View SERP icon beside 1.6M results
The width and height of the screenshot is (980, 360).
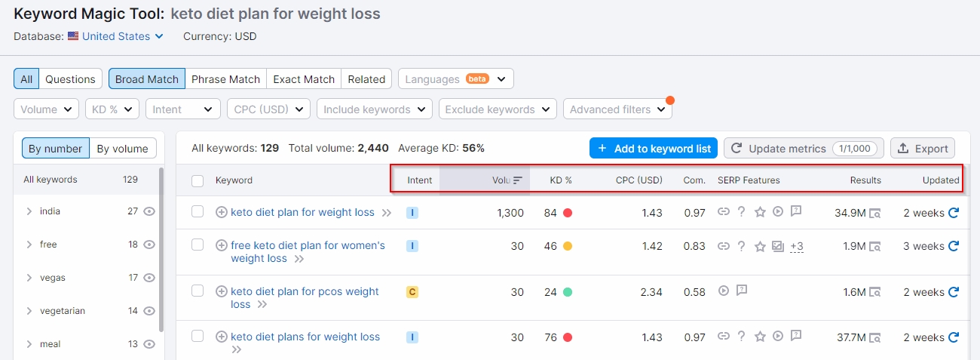point(874,292)
